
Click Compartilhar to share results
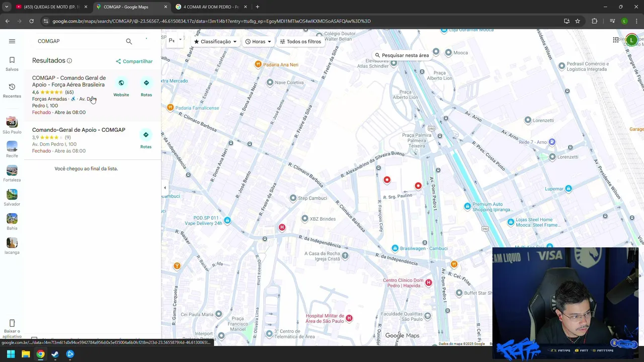(134, 61)
